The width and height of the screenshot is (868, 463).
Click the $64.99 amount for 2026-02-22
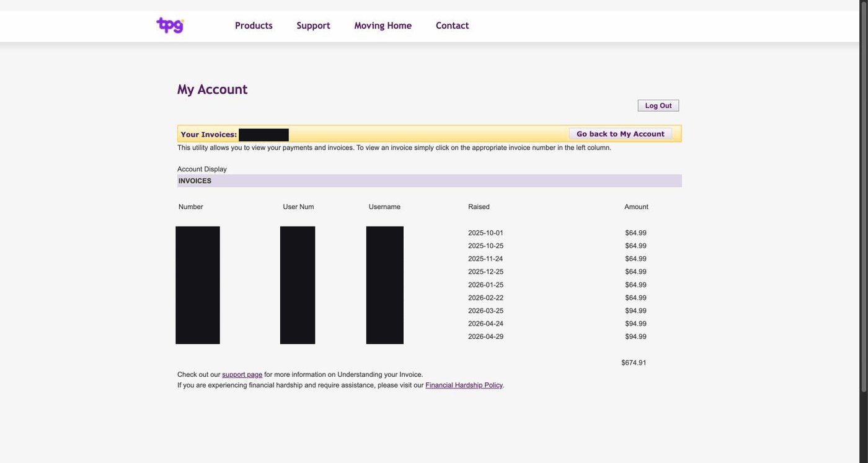pyautogui.click(x=635, y=298)
